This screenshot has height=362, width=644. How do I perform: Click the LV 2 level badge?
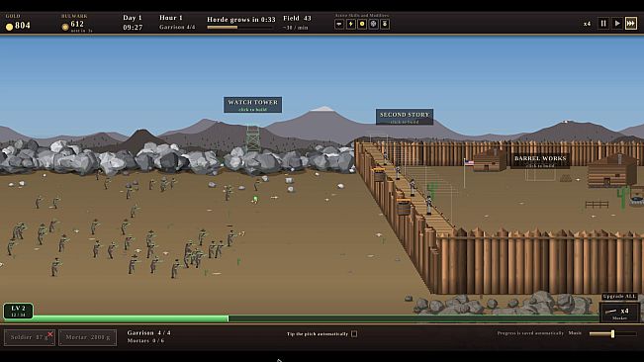18,311
